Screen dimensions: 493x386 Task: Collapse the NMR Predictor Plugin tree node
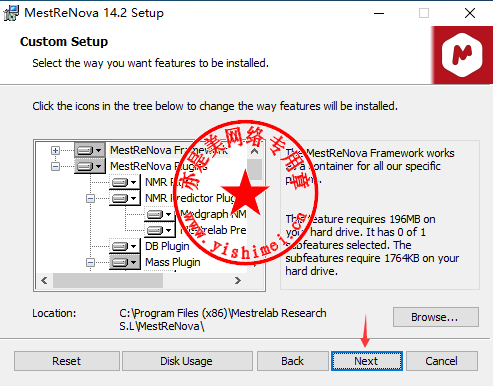[90, 199]
